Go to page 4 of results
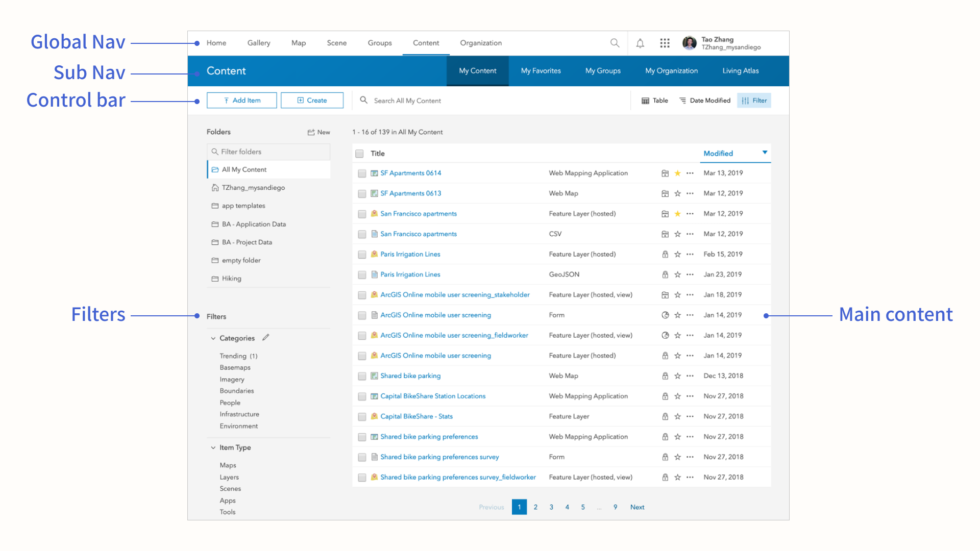Screen dimensions: 980x551 [x=567, y=507]
